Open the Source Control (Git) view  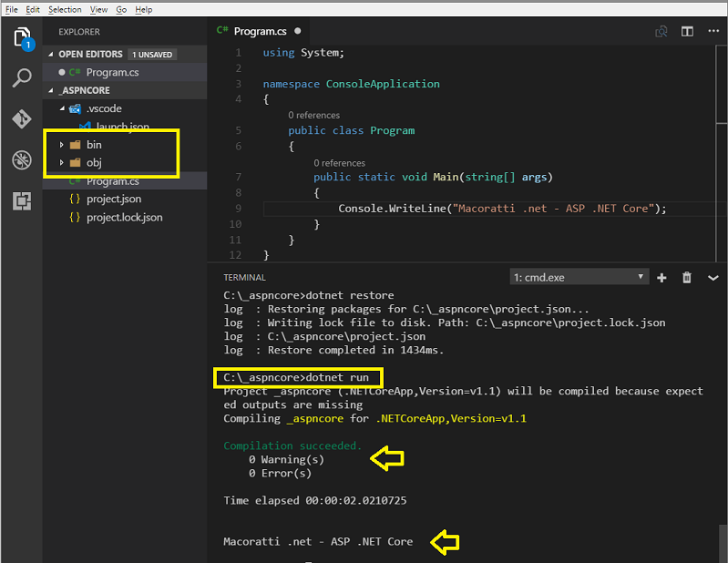22,118
